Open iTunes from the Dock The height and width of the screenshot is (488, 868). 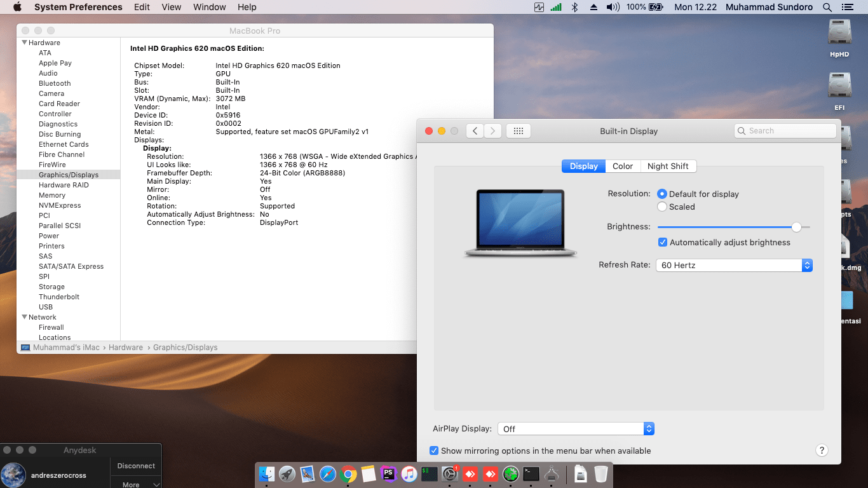coord(409,473)
